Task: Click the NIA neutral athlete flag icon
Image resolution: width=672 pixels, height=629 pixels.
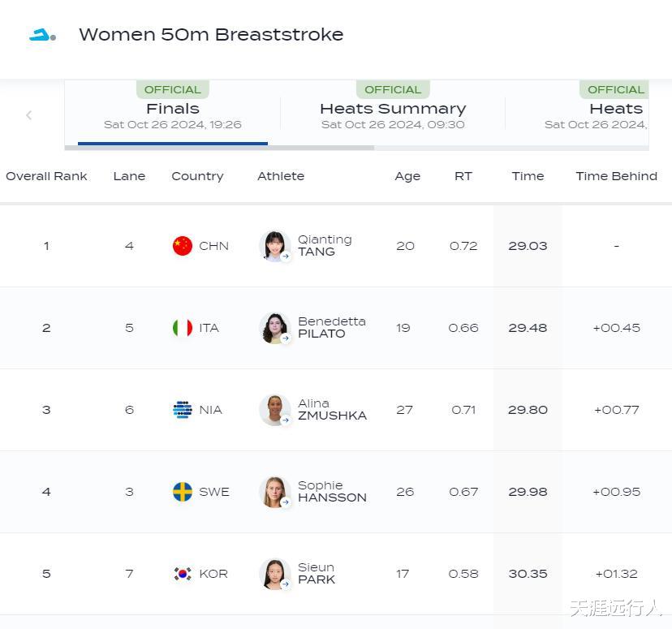Action: pyautogui.click(x=183, y=410)
